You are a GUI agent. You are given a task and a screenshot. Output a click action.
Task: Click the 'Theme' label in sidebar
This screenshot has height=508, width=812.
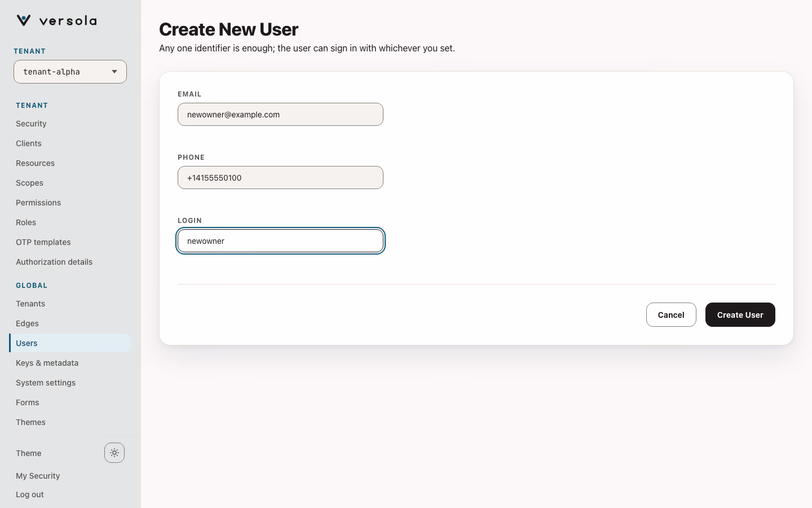[29, 453]
